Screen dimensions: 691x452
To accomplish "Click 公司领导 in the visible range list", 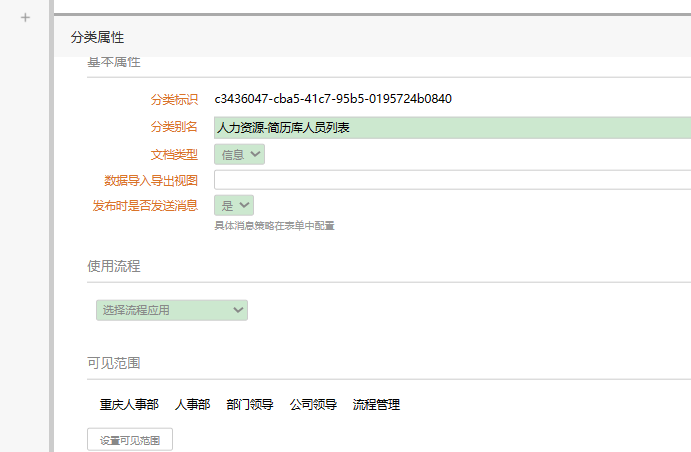I will click(313, 405).
